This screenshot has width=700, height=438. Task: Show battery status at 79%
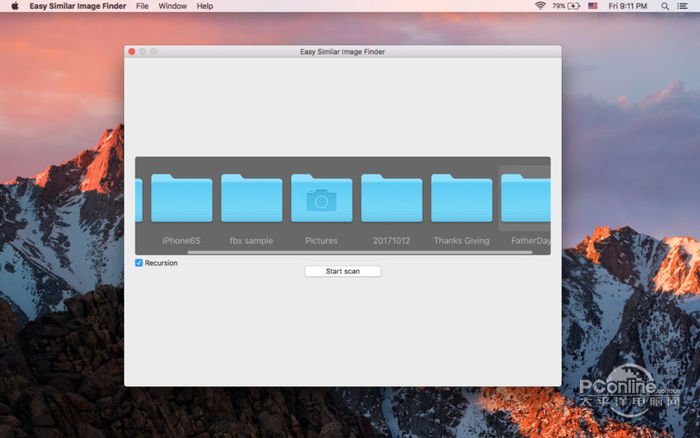coord(566,6)
